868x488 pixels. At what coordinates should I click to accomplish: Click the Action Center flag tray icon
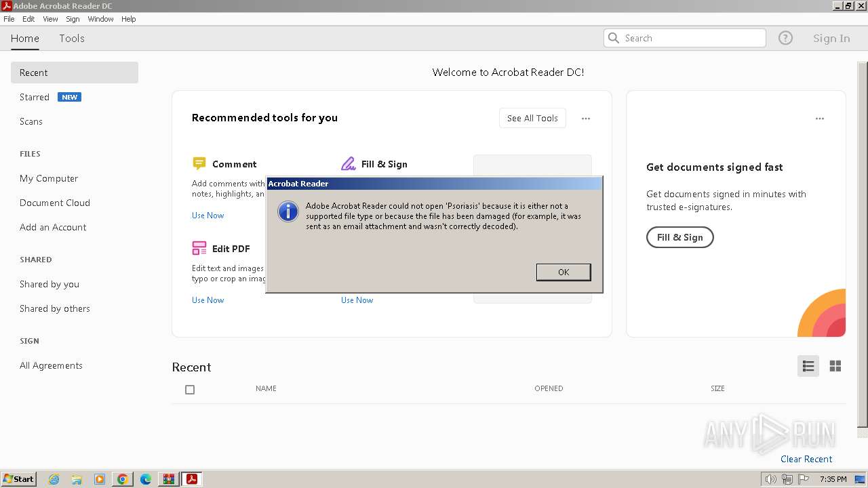804,479
